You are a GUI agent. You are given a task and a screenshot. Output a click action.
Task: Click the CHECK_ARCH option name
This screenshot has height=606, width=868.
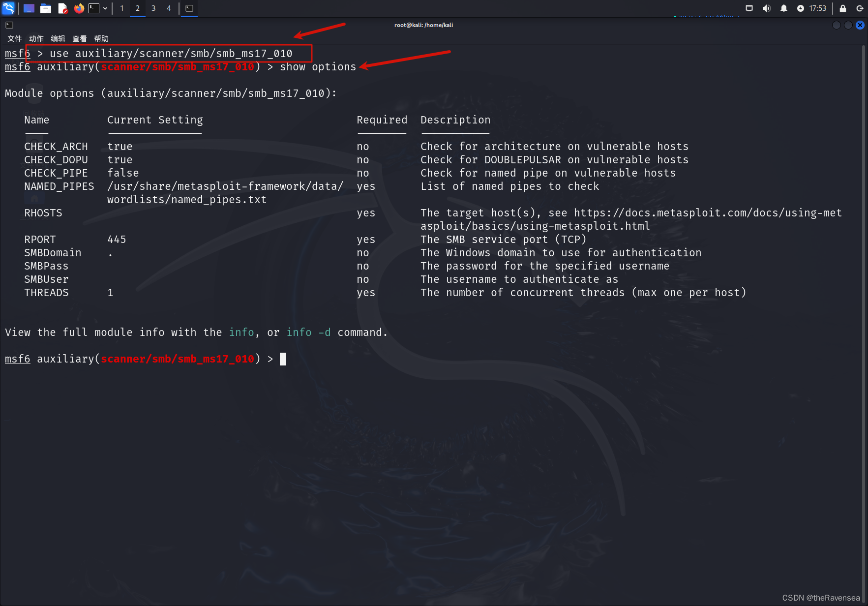coord(56,147)
